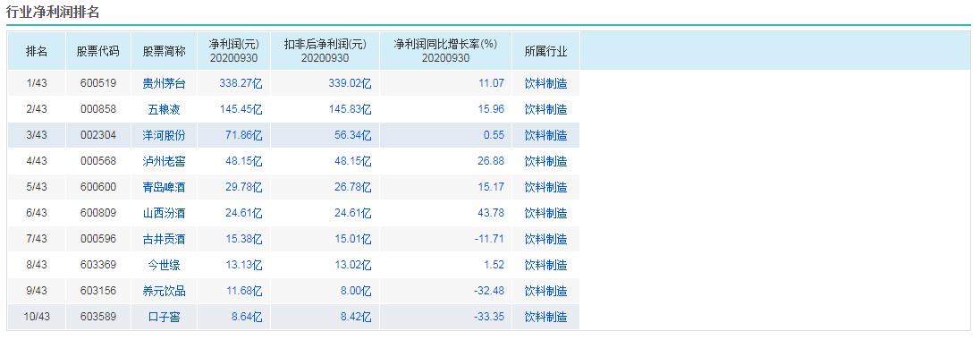Click growth rate value 11.07

(x=491, y=83)
